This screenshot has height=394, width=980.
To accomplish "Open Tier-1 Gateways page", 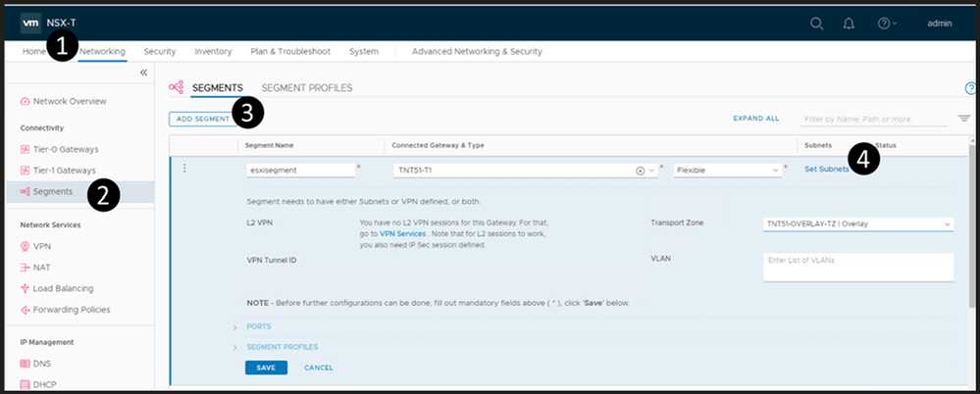I will tap(65, 171).
